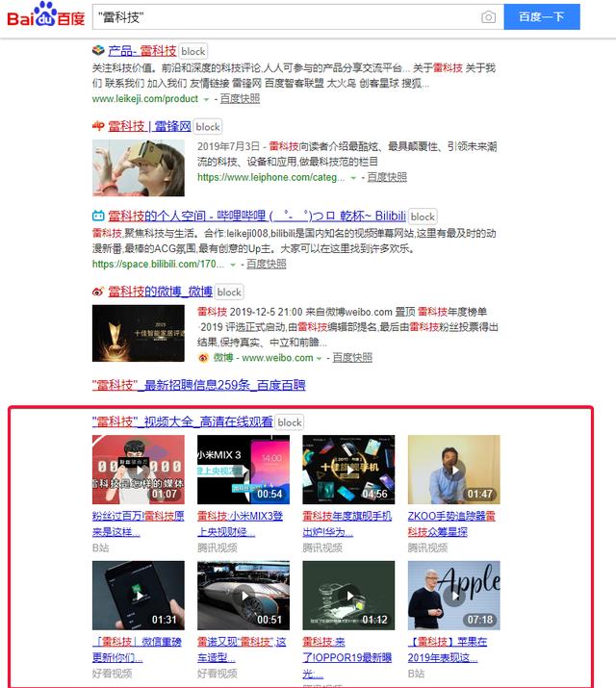Click 好看视频 label under 微信重磅更新 video

tap(112, 674)
